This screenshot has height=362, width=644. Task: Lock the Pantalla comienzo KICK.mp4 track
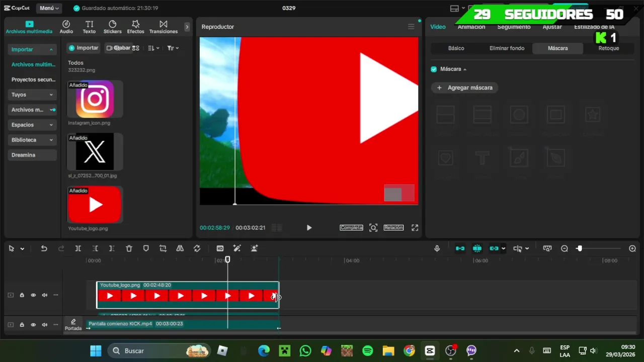[x=22, y=325]
